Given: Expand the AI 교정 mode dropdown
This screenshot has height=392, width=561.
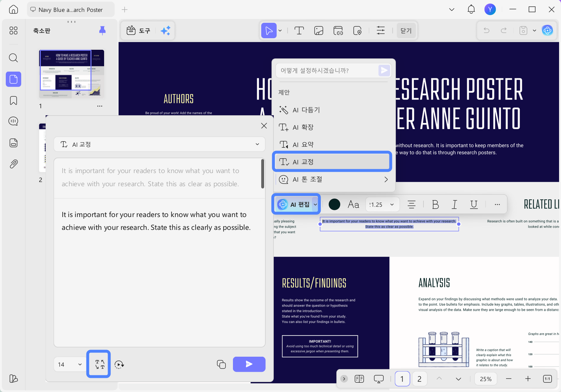Looking at the screenshot, I should pyautogui.click(x=159, y=144).
